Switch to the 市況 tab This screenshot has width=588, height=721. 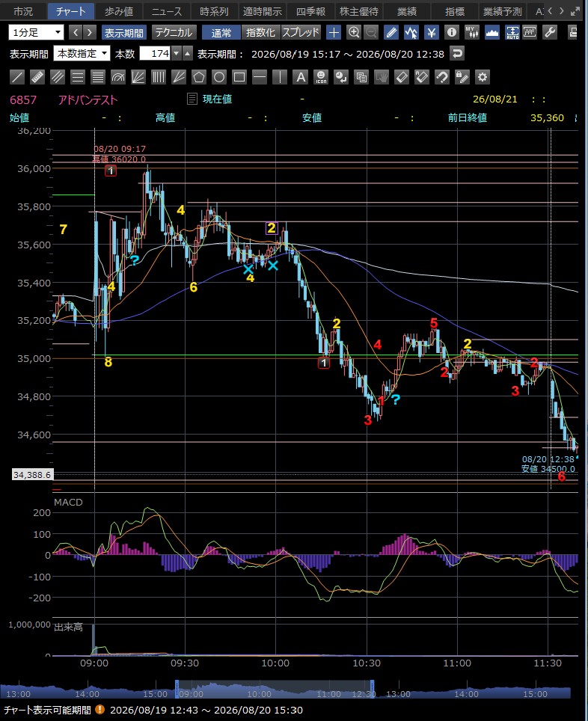(23, 11)
